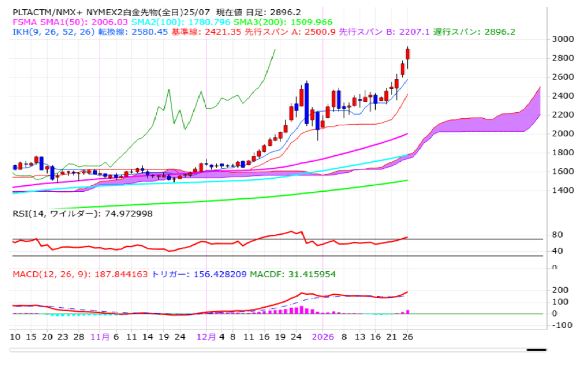The width and height of the screenshot is (588, 383).
Task: Click the latest red candlestick near 2900
Action: tap(408, 54)
